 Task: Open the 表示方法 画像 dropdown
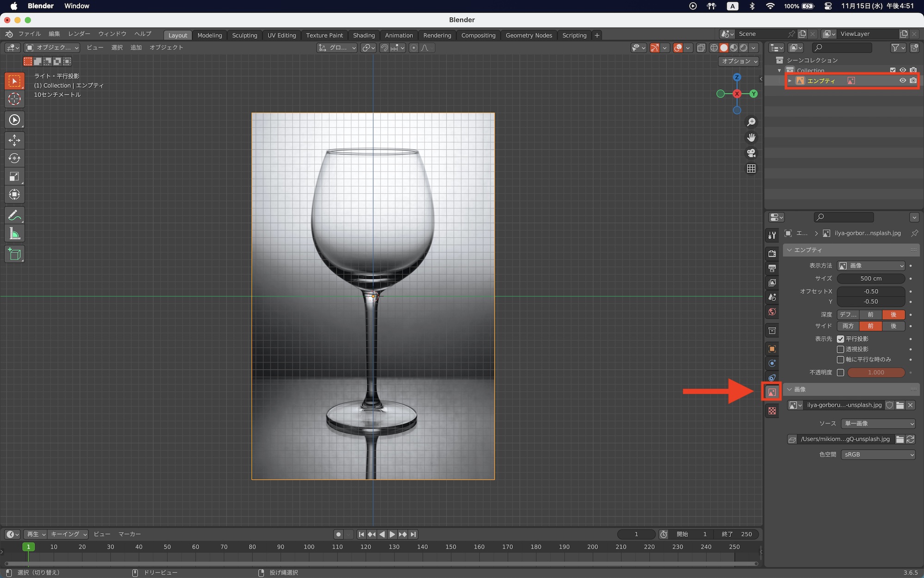tap(871, 266)
